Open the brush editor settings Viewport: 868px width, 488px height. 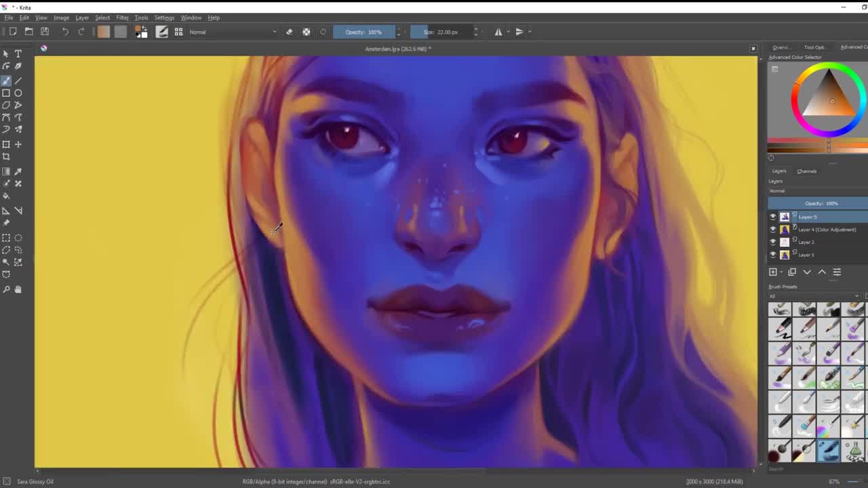[162, 32]
